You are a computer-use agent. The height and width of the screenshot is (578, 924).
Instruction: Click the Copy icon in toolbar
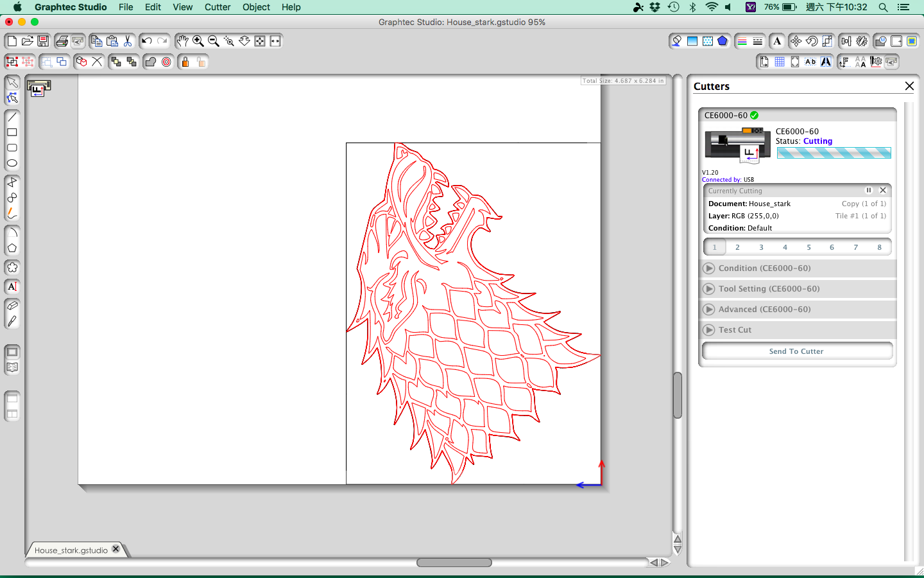pos(96,41)
